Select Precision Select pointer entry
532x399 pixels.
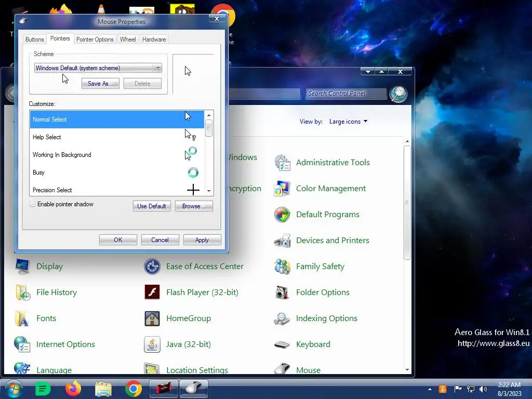(117, 189)
